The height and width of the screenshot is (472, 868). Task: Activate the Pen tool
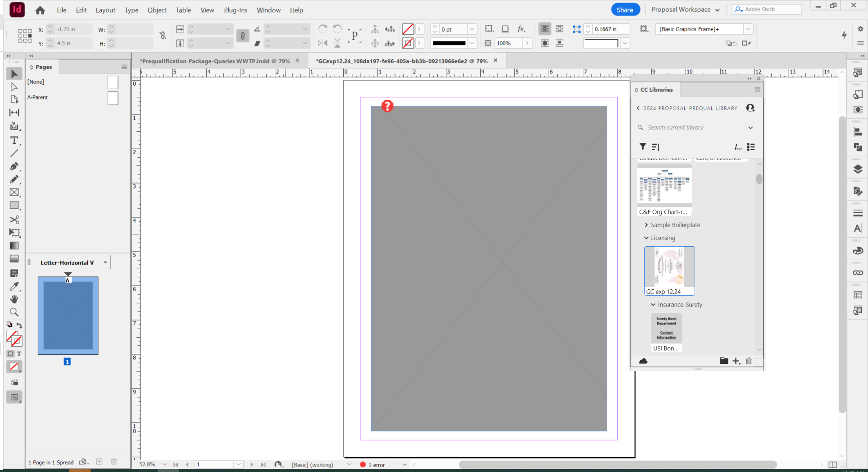pos(14,166)
